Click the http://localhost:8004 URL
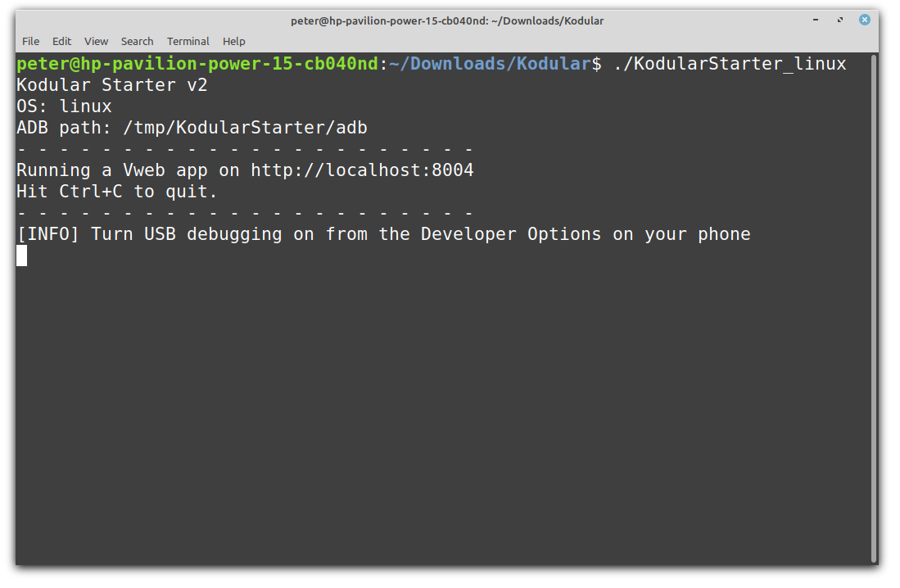This screenshot has width=900, height=588. click(362, 170)
